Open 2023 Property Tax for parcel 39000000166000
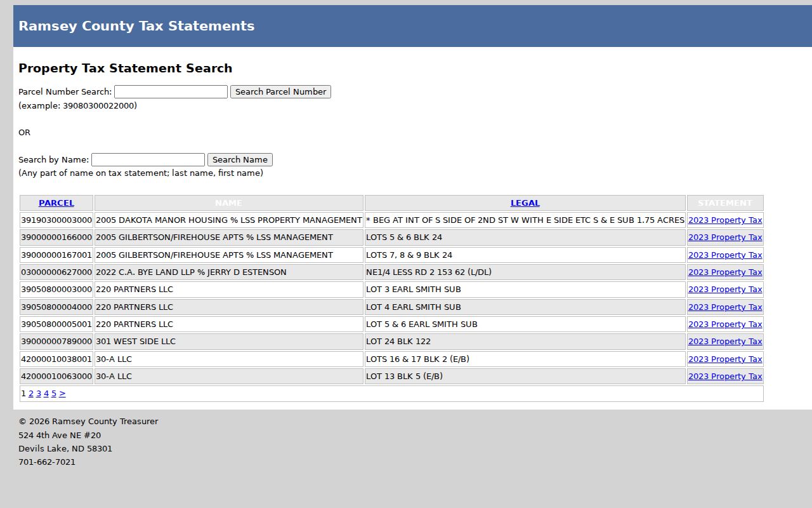812x508 pixels. pos(725,237)
